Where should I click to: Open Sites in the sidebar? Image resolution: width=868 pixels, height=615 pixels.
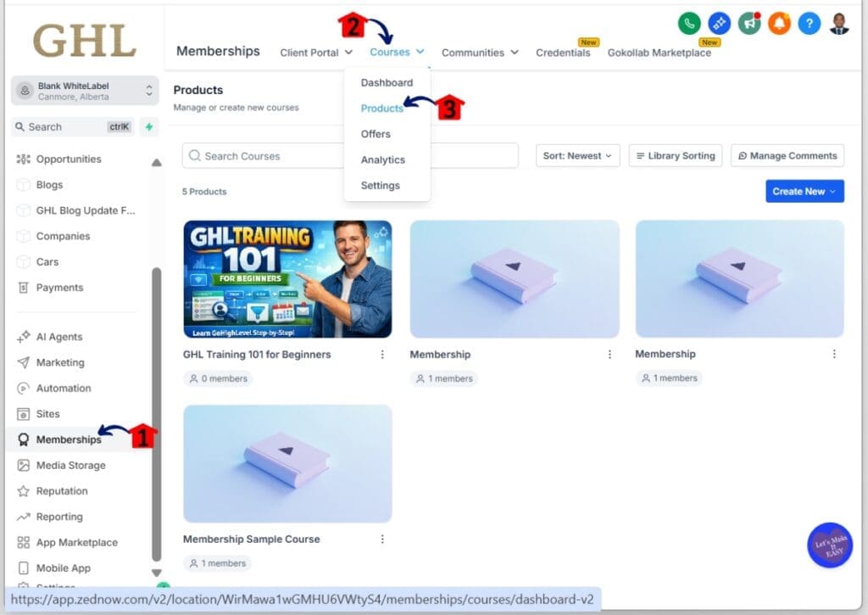coord(47,414)
